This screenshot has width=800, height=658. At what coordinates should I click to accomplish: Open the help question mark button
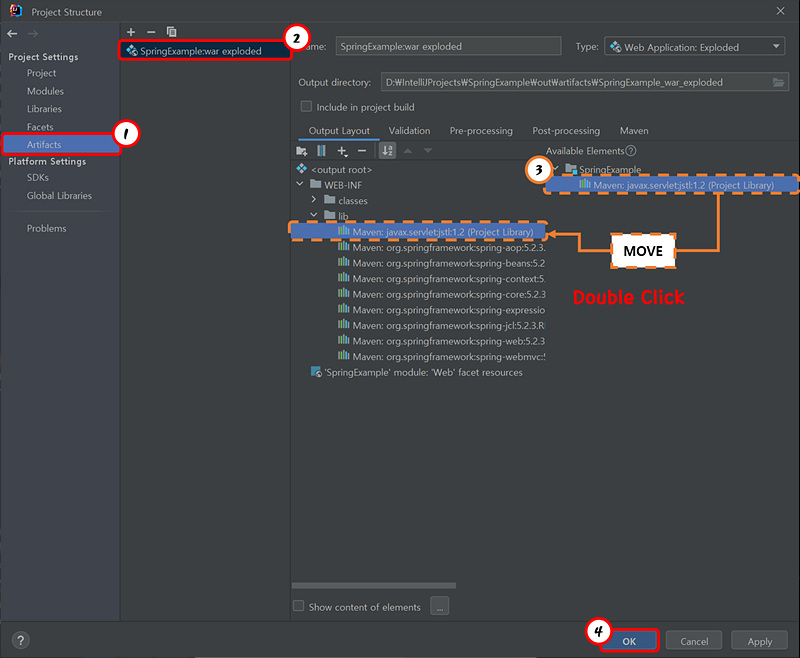20,640
